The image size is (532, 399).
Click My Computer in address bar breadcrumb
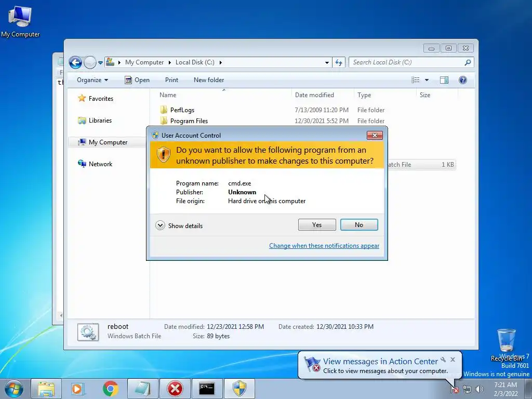[144, 62]
